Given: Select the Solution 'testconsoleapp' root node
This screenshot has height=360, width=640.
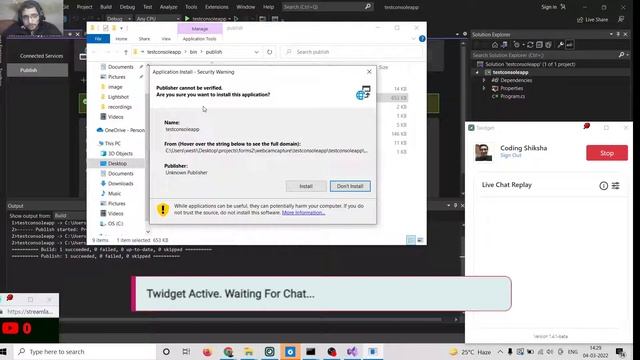Looking at the screenshot, I should coord(530,64).
